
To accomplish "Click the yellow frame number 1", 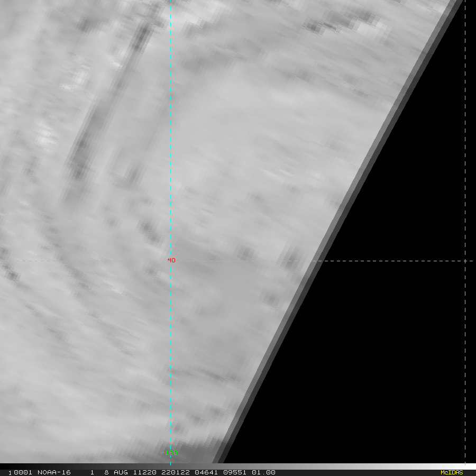I will point(10,473).
